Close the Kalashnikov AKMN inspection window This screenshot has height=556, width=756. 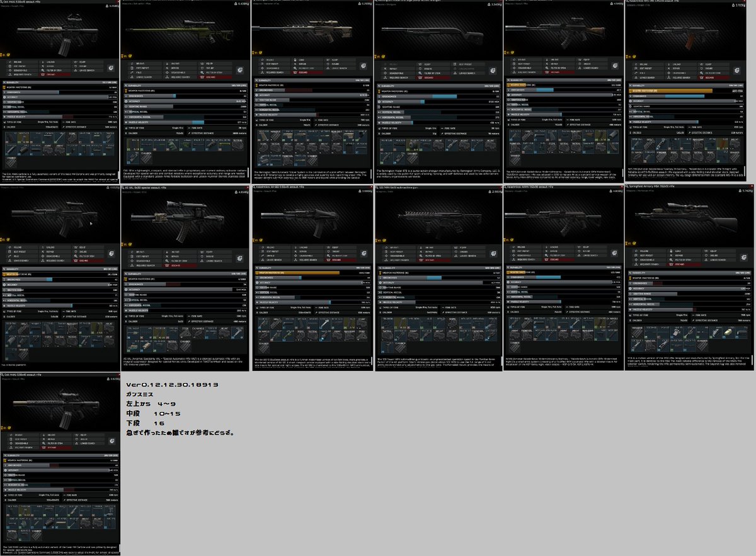(622, 187)
